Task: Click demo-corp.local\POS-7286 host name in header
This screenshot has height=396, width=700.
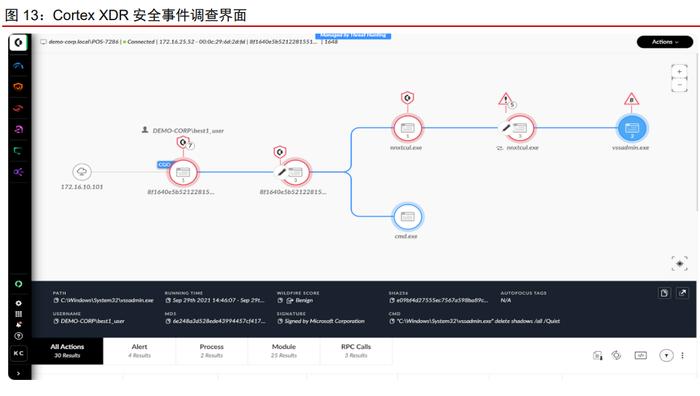Action: coord(83,42)
